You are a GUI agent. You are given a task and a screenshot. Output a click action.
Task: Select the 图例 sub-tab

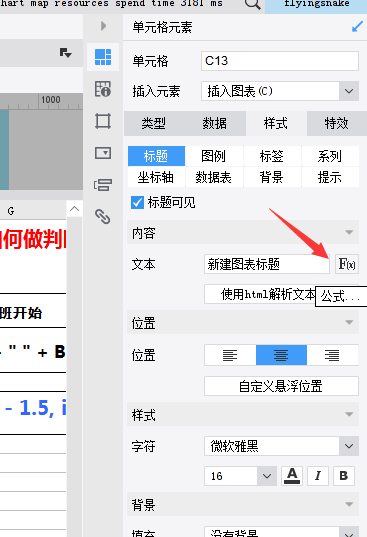[x=214, y=156]
